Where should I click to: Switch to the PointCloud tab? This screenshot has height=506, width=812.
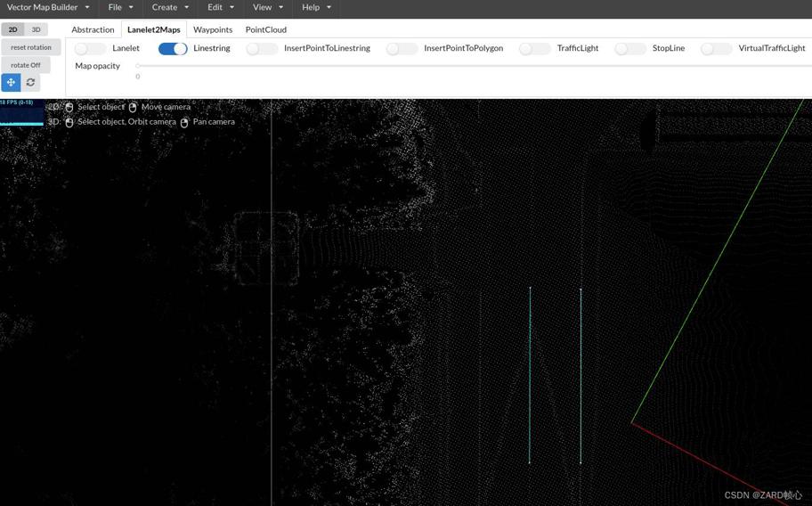pos(265,29)
